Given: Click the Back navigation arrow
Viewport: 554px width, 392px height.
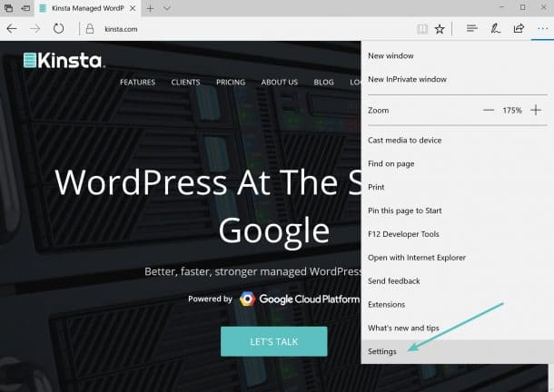Looking at the screenshot, I should [12, 28].
